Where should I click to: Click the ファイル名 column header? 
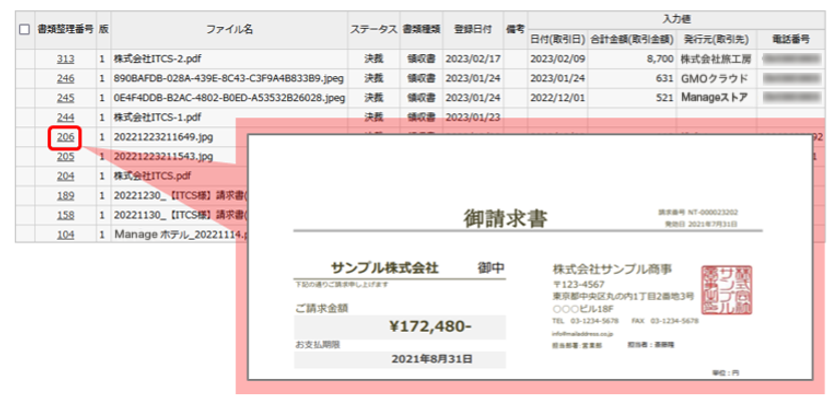[x=229, y=30]
